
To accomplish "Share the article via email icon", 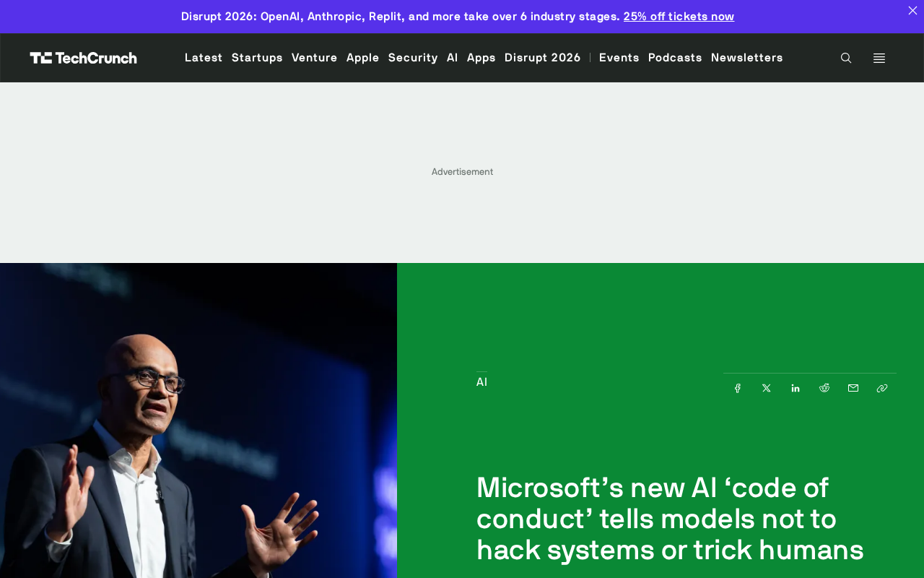I will 853,388.
